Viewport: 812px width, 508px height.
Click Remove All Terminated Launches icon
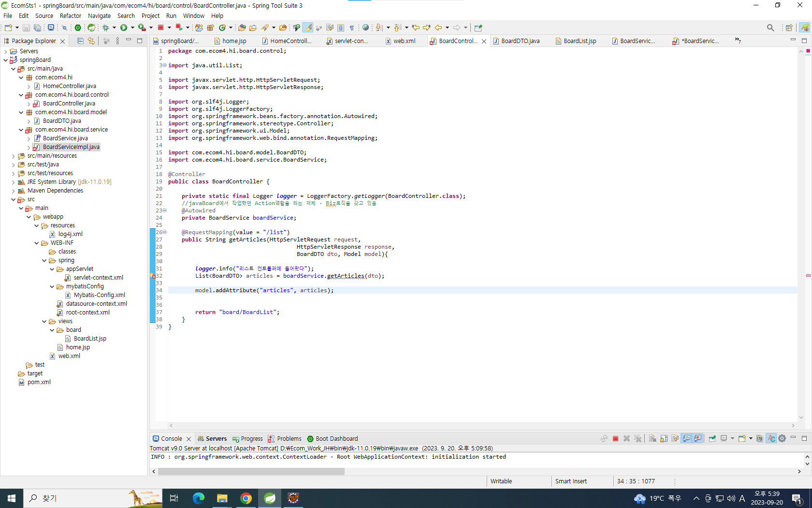point(638,438)
